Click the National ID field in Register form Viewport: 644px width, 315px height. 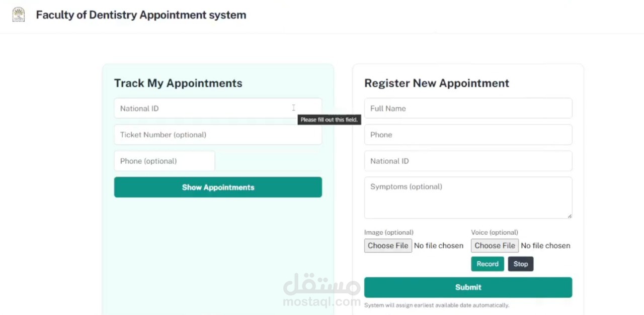tap(468, 161)
